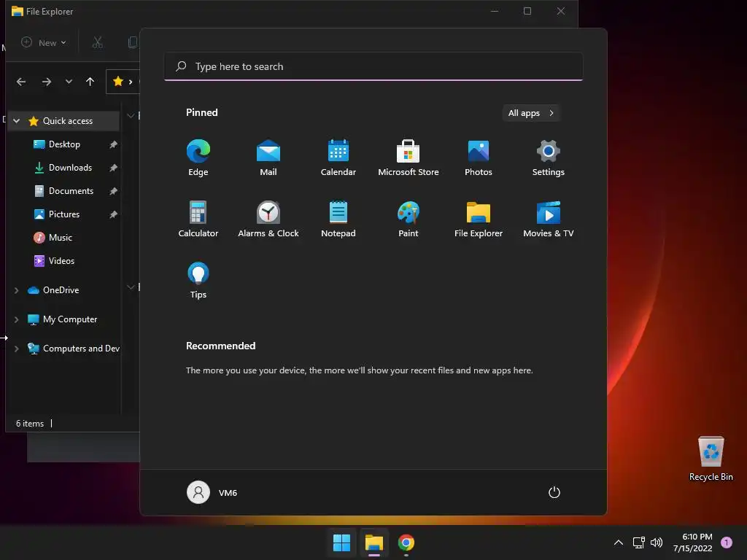Select OneDrive in navigation pane
Image resolution: width=747 pixels, height=560 pixels.
(61, 290)
